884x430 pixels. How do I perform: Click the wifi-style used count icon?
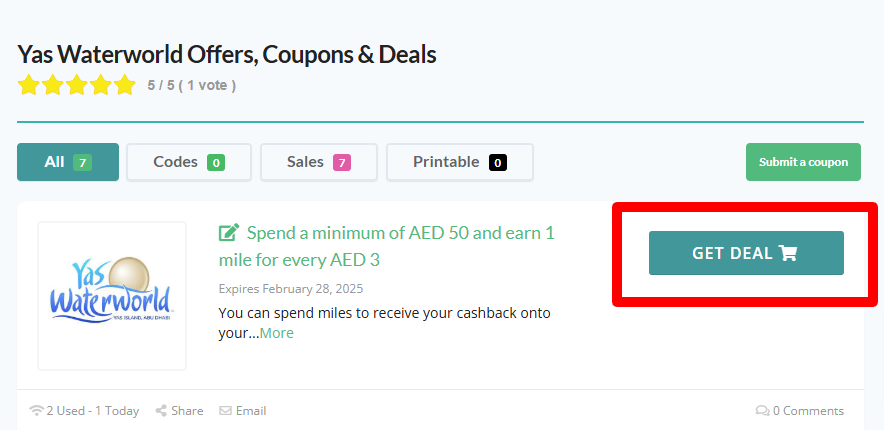(x=37, y=411)
